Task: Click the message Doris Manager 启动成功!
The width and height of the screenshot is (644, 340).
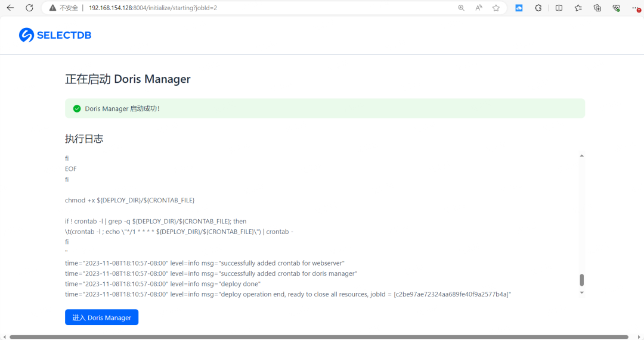Action: pos(122,109)
